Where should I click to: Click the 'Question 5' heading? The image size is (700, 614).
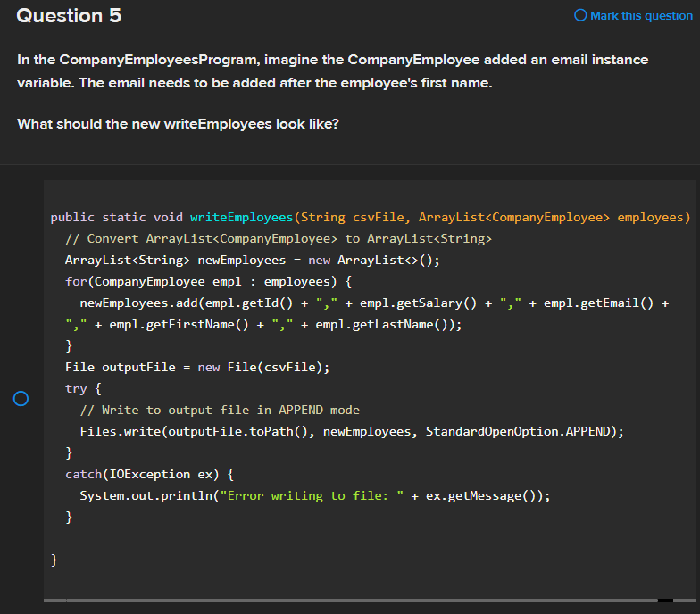[69, 16]
